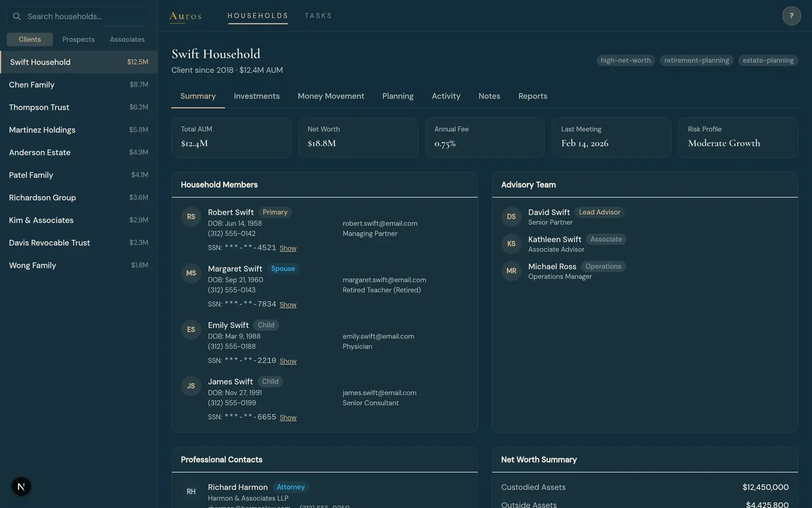Click james.swift@email.com address
The height and width of the screenshot is (508, 812).
[379, 393]
